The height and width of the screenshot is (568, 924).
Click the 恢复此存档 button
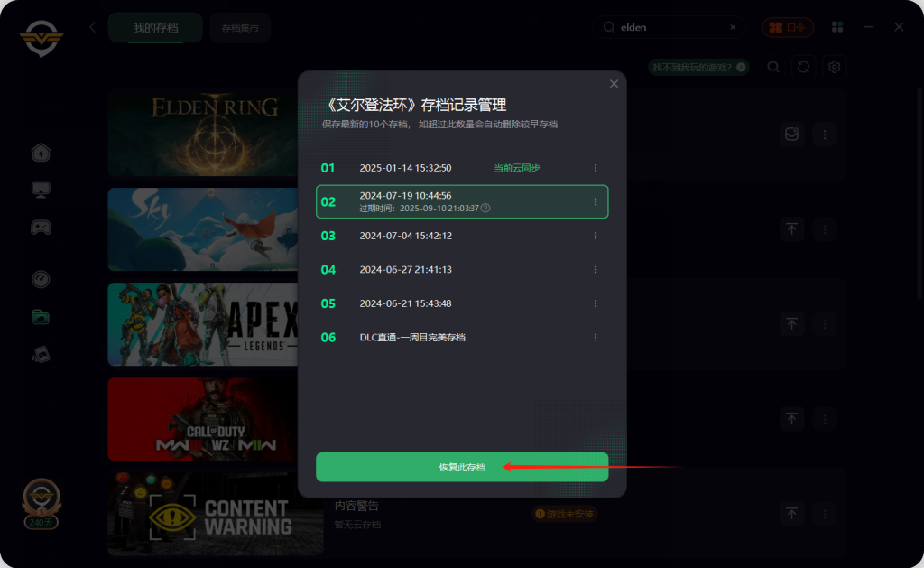click(462, 467)
